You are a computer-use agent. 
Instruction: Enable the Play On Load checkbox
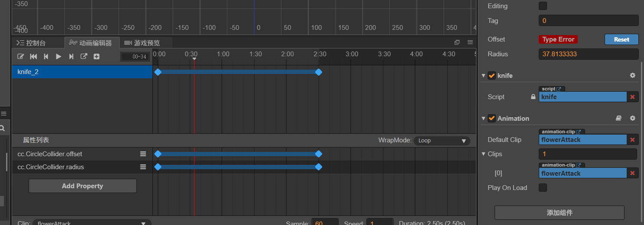(x=542, y=188)
